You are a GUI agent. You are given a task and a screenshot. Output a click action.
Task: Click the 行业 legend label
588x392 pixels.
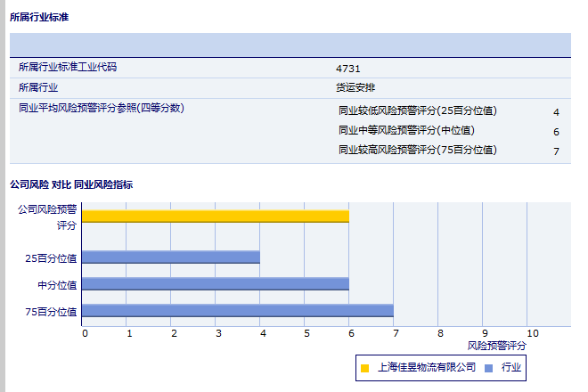[x=510, y=367]
